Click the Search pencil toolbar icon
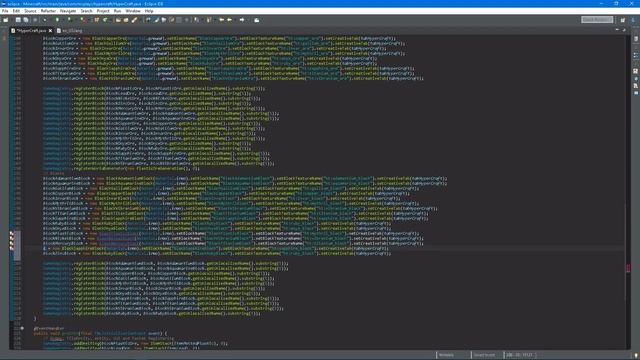This screenshot has height=360, width=640. pyautogui.click(x=134, y=20)
